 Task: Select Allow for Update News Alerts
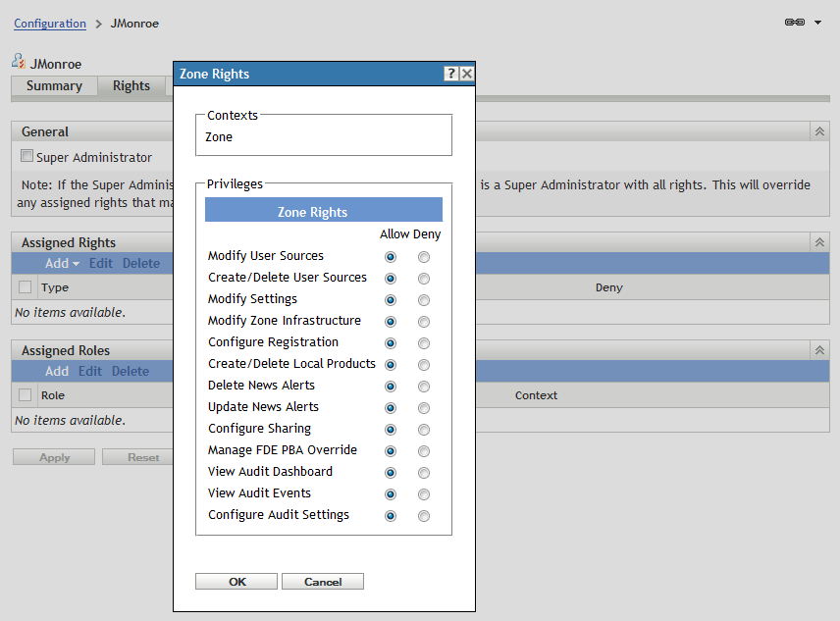pyautogui.click(x=391, y=408)
